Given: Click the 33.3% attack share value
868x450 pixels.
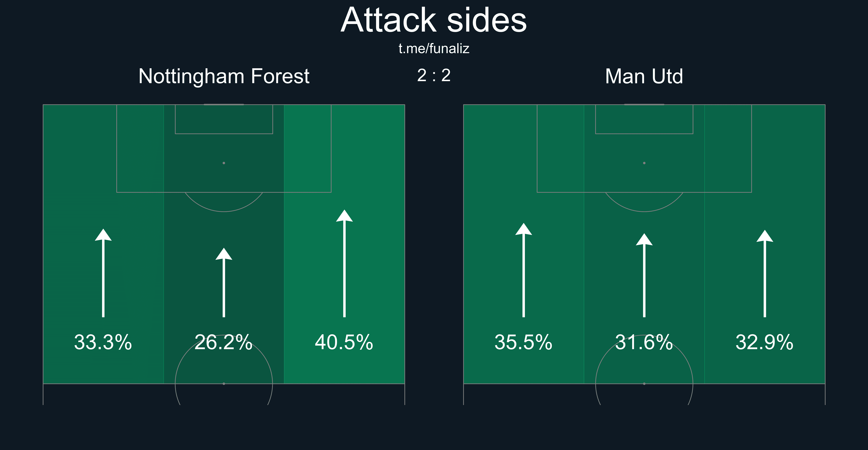Looking at the screenshot, I should (103, 342).
